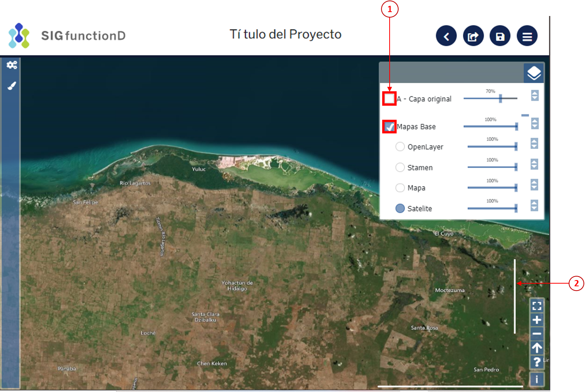
Task: Zoom in with the plus button
Action: point(537,320)
